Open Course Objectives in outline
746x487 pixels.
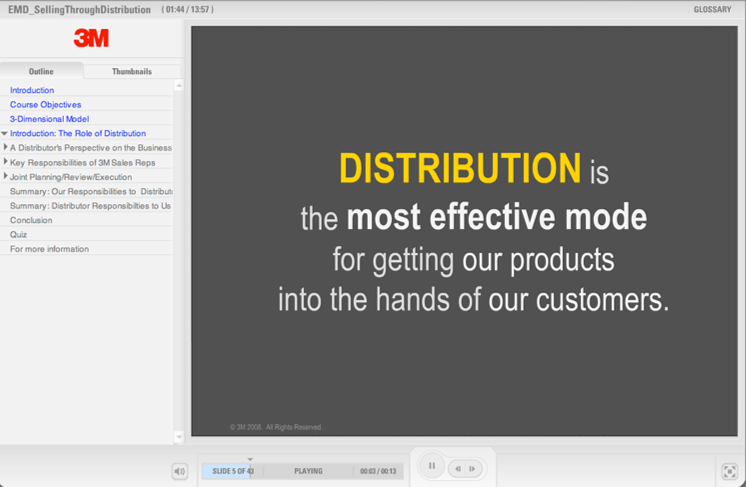46,105
